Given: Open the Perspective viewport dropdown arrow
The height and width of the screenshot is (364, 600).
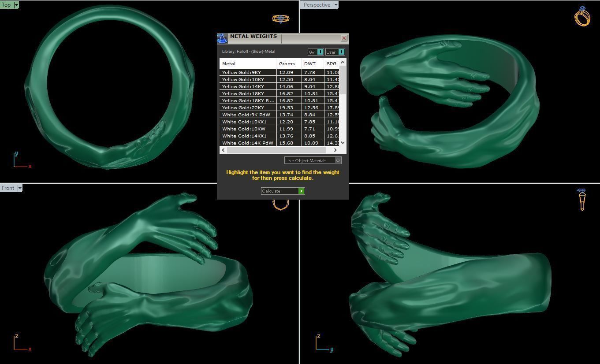Looking at the screenshot, I should coord(336,5).
